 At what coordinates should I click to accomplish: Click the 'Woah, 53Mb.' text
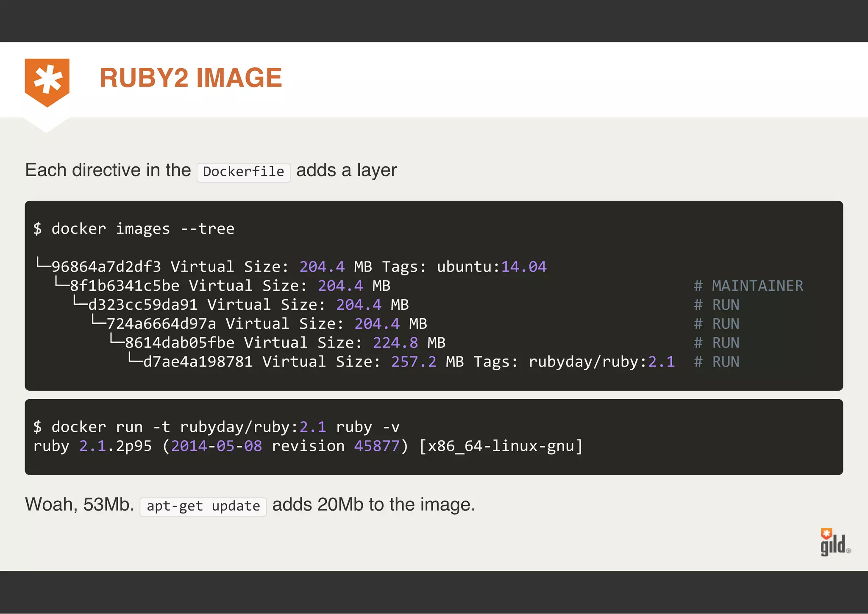tap(80, 505)
